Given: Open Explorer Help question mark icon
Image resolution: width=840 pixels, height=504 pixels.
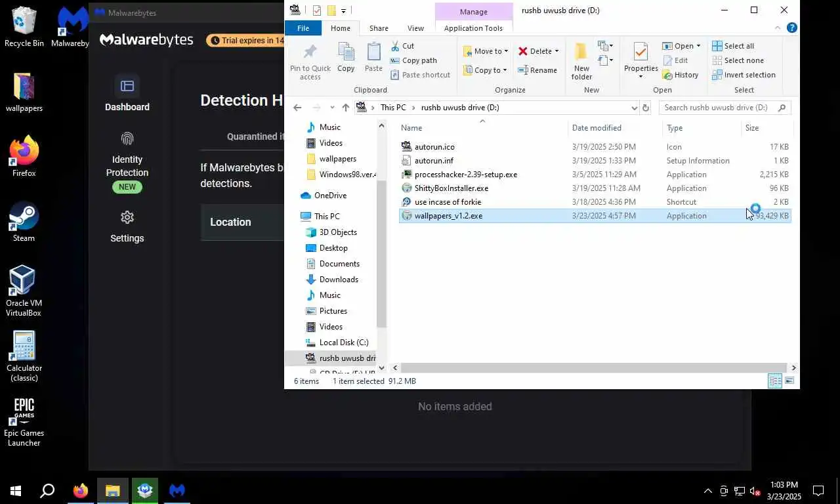Looking at the screenshot, I should tap(792, 28).
